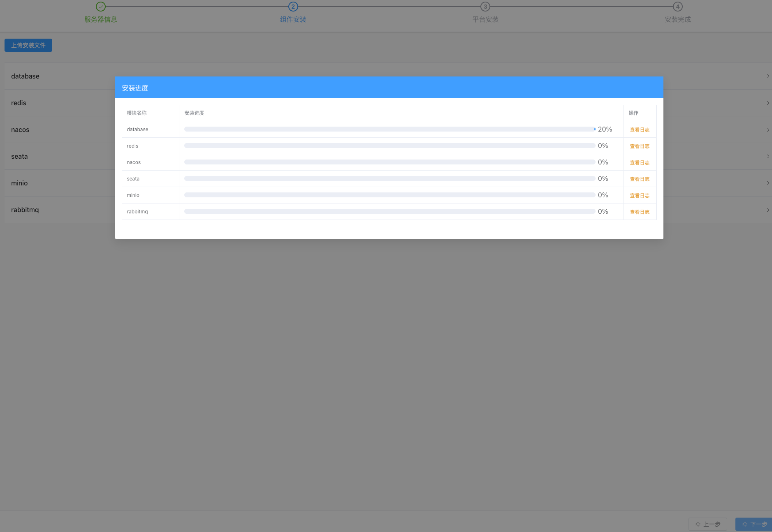This screenshot has width=772, height=532.
Task: Click the step 4 circle icon
Action: [x=677, y=7]
